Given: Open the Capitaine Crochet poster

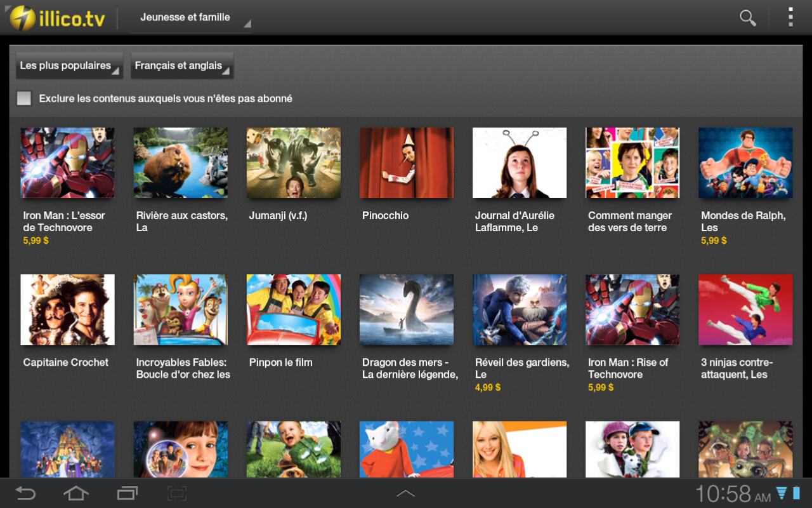Looking at the screenshot, I should click(x=68, y=310).
